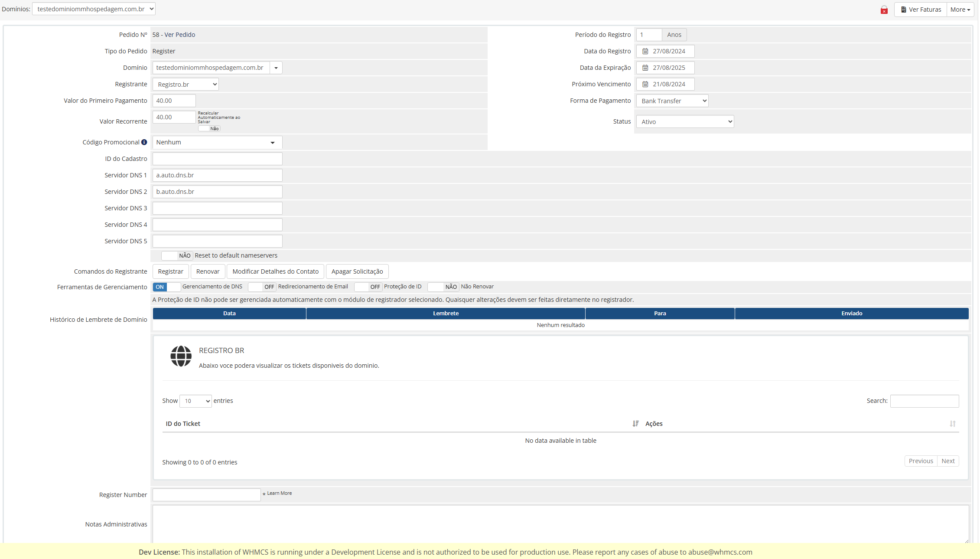
Task: Sort by ID do Ticket column icon
Action: 635,424
